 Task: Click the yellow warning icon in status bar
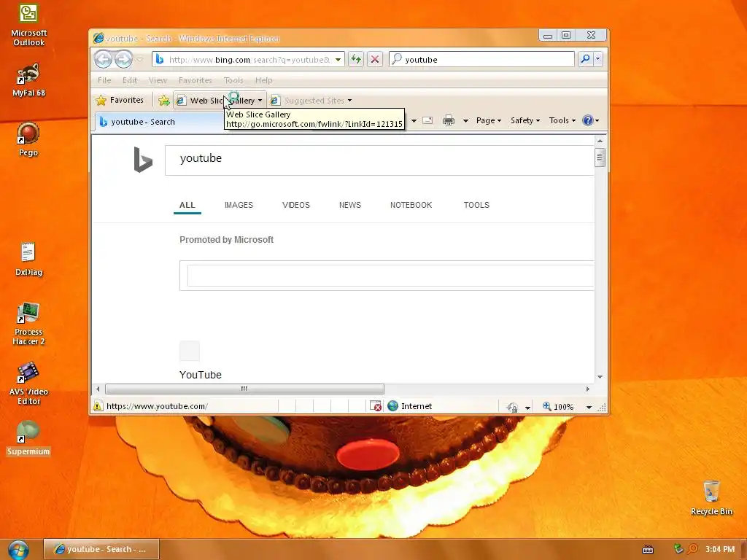coord(98,406)
